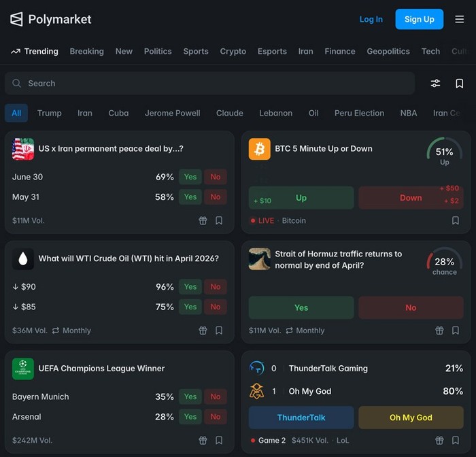Click the Sign Up button
This screenshot has width=476, height=457.
(x=419, y=19)
